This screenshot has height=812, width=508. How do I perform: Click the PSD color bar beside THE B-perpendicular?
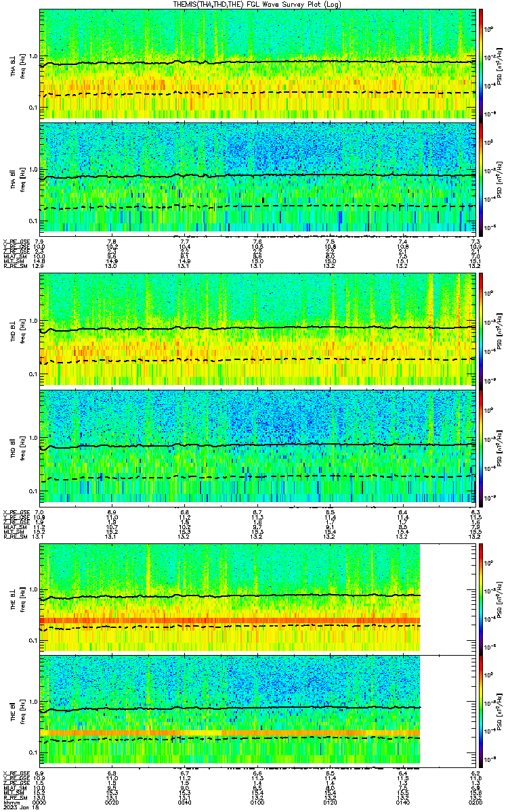[x=481, y=597]
